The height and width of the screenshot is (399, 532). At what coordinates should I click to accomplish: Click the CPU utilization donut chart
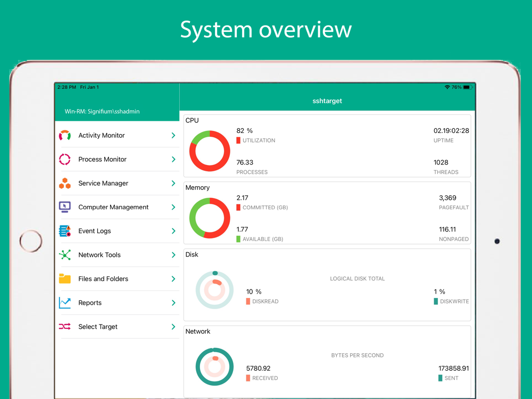[x=210, y=151]
